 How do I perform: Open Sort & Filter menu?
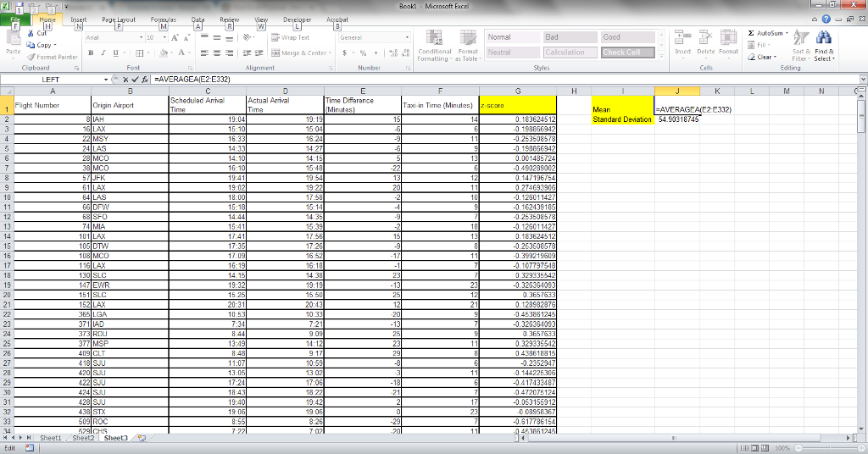[x=800, y=46]
